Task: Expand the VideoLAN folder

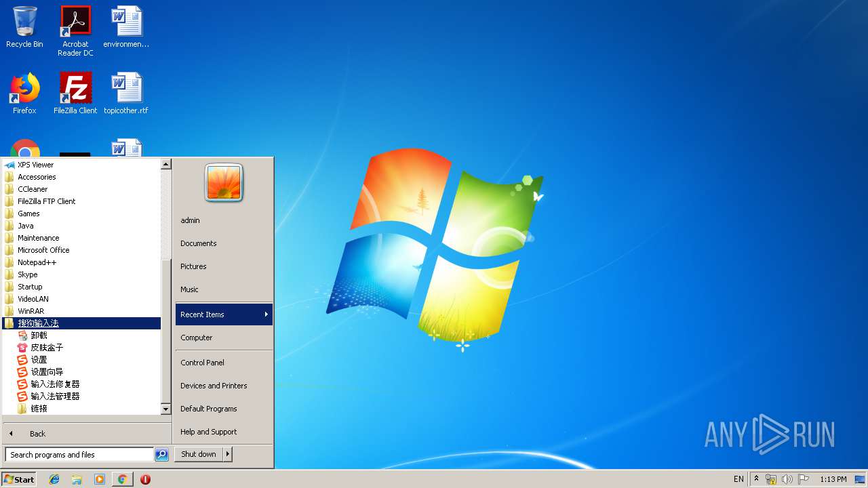Action: pyautogui.click(x=81, y=299)
